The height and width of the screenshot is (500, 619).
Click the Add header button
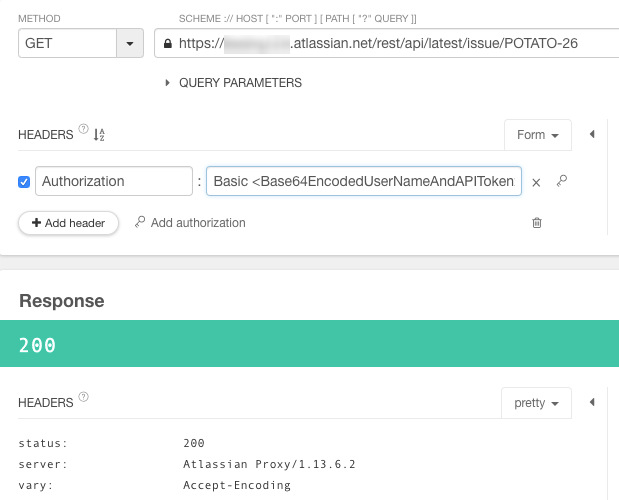click(68, 223)
